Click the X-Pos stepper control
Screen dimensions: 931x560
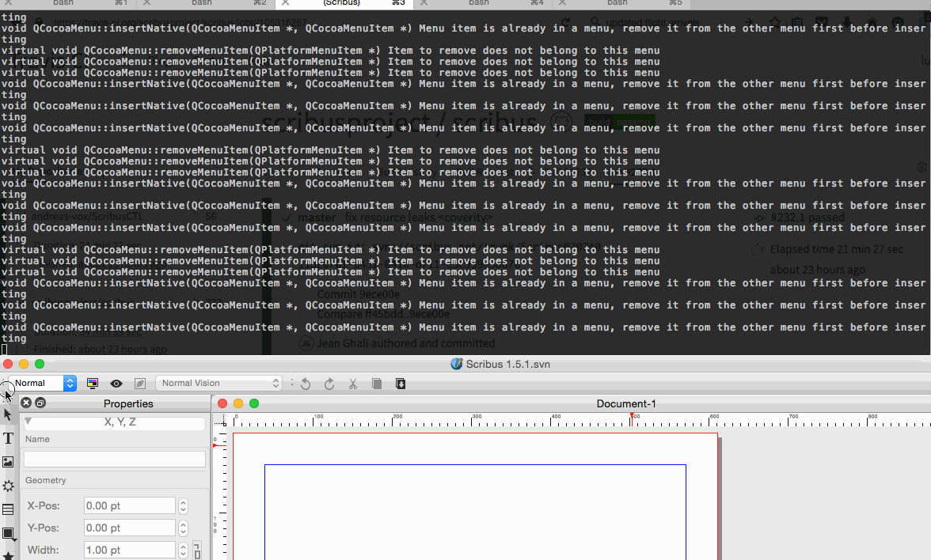(183, 505)
